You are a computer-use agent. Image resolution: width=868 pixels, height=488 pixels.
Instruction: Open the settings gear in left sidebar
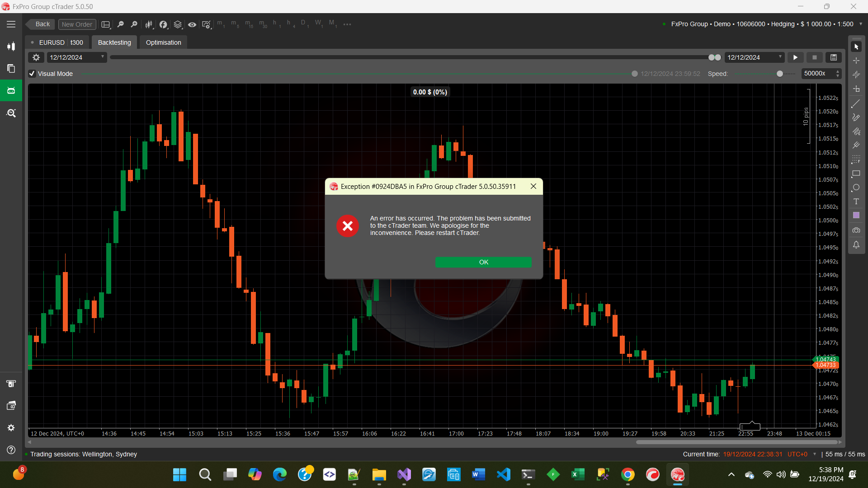11,427
